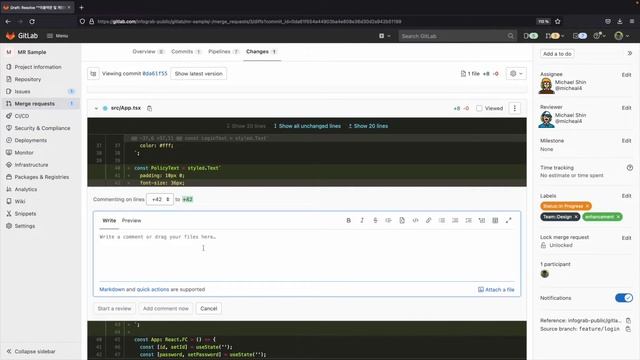Add a link with the chain icon
The height and width of the screenshot is (360, 640).
coord(429,220)
